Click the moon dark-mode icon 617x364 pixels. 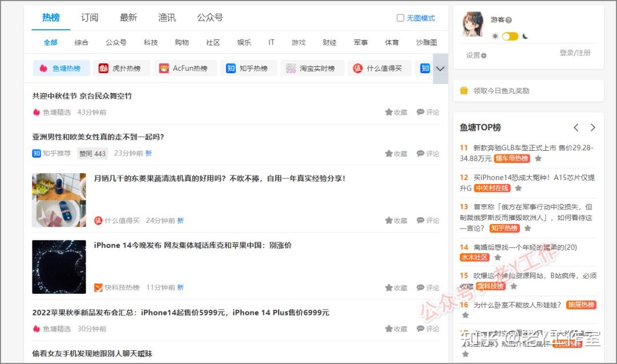pos(526,36)
